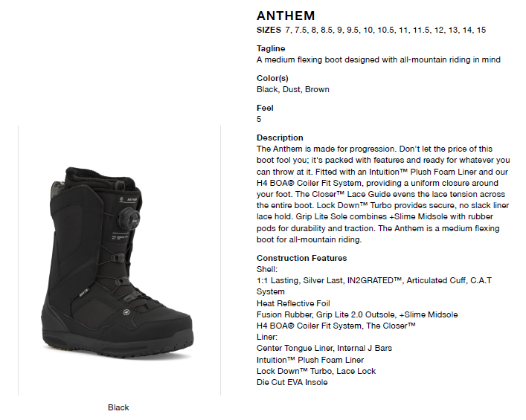Image resolution: width=526 pixels, height=420 pixels.
Task: Click the tagline sentence about all-mountain riding
Action: 378,59
